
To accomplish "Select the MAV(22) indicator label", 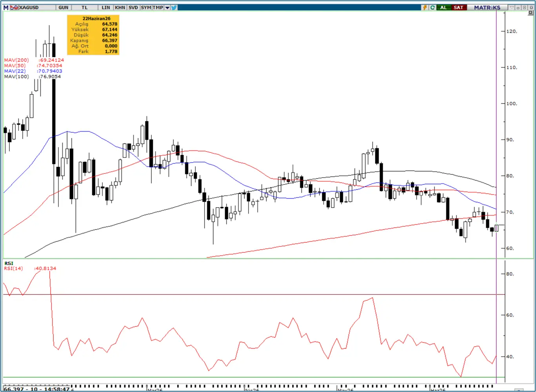I will click(15, 71).
